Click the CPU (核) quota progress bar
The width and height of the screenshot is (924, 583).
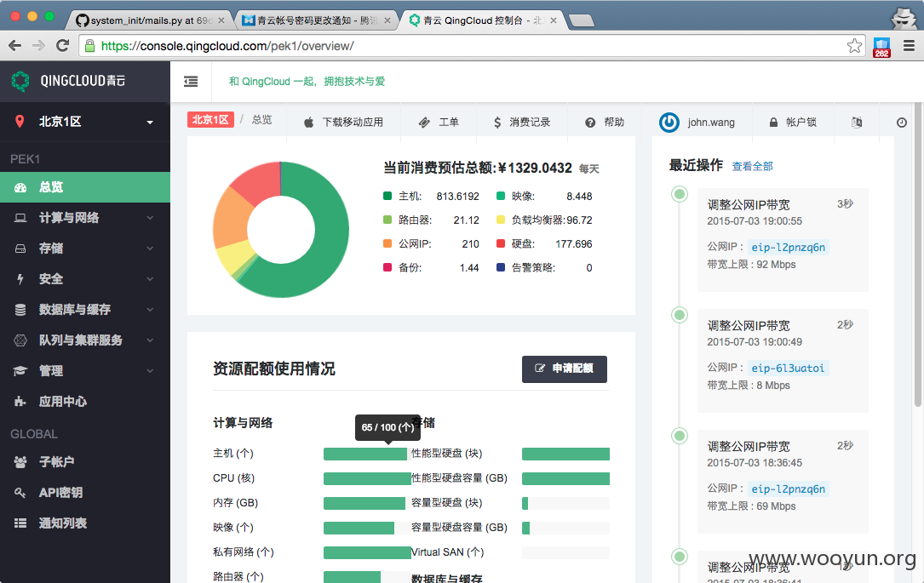coord(366,479)
